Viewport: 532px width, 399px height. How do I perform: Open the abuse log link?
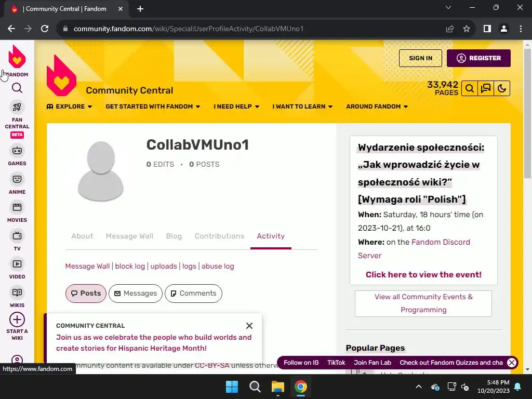coord(218,267)
